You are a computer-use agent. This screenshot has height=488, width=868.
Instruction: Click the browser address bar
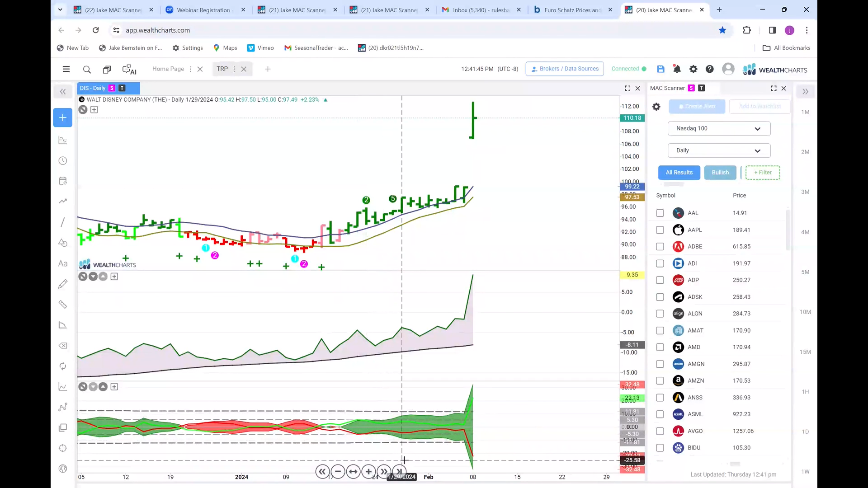click(416, 30)
